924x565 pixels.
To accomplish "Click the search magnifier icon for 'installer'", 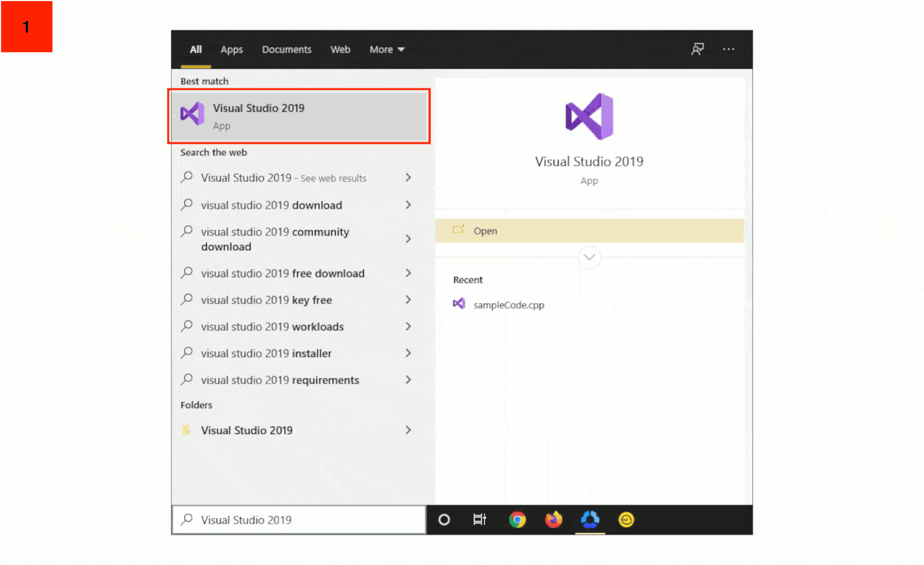I will 187,352.
